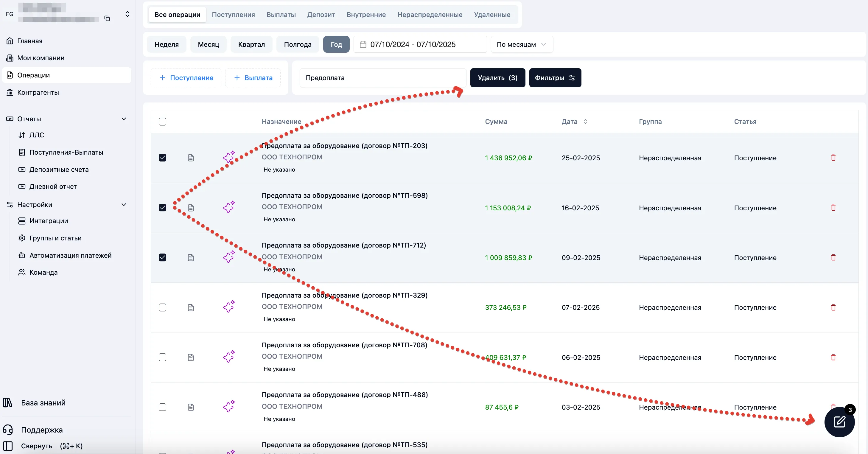
Task: Open document icon for ТП-488 row
Action: (191, 407)
